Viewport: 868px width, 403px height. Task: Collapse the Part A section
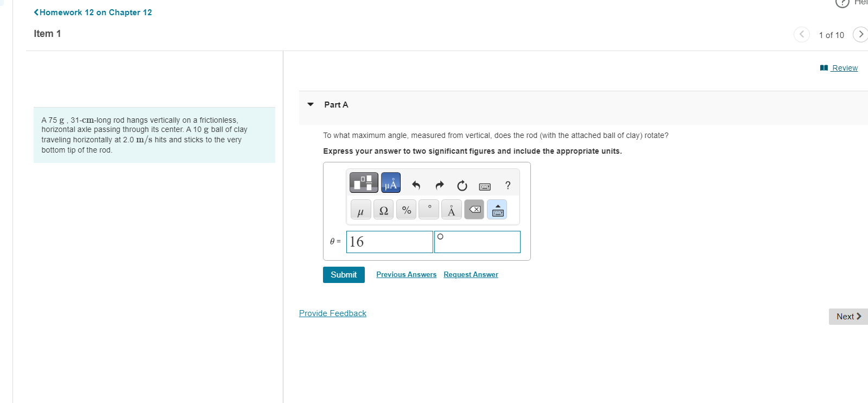[x=311, y=104]
